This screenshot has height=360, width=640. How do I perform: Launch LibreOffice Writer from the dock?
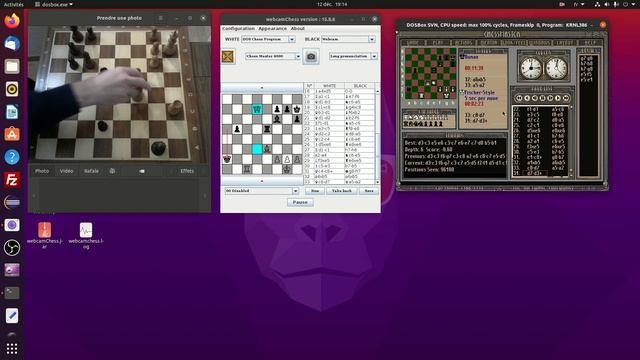(12, 111)
